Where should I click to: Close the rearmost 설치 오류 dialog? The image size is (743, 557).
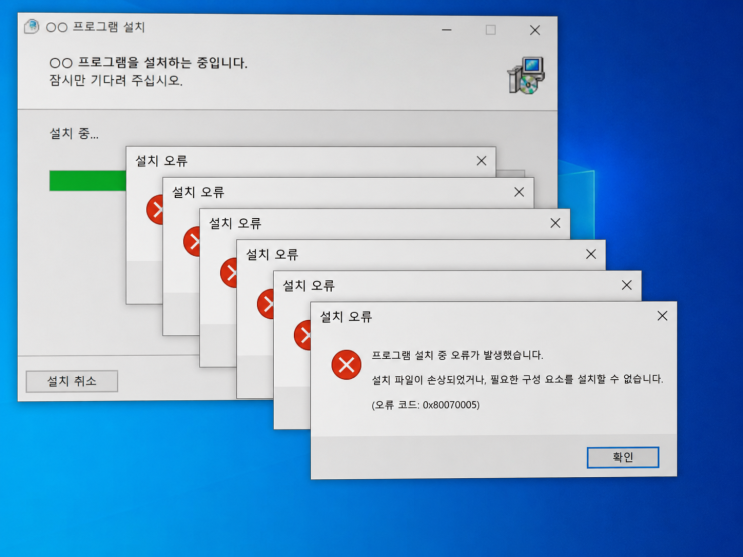click(x=481, y=161)
